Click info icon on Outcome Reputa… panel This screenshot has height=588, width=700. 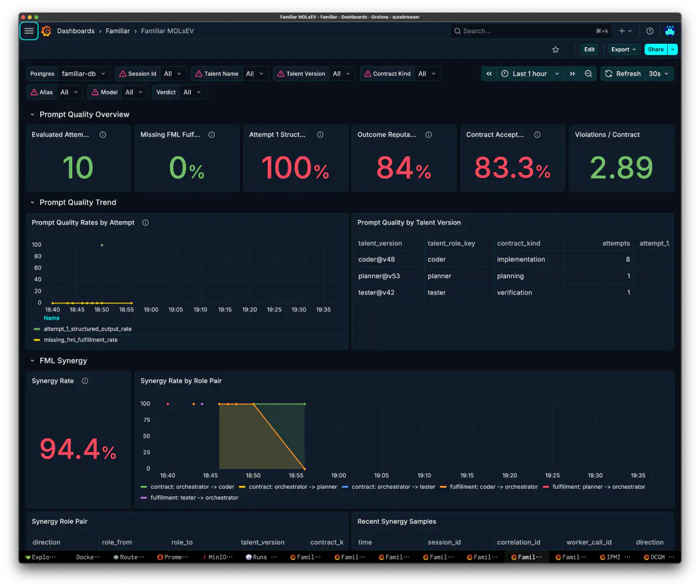tap(429, 135)
